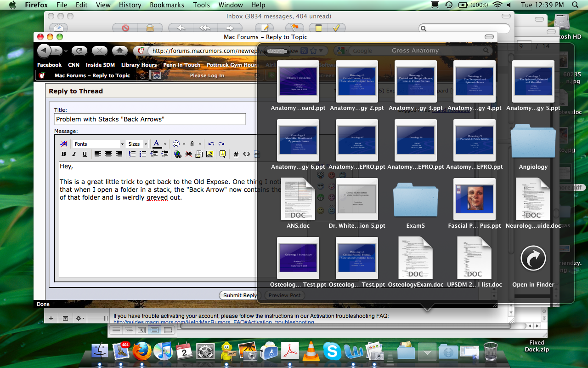This screenshot has width=588, height=368.
Task: Redo last edit in message editor
Action: (x=221, y=144)
